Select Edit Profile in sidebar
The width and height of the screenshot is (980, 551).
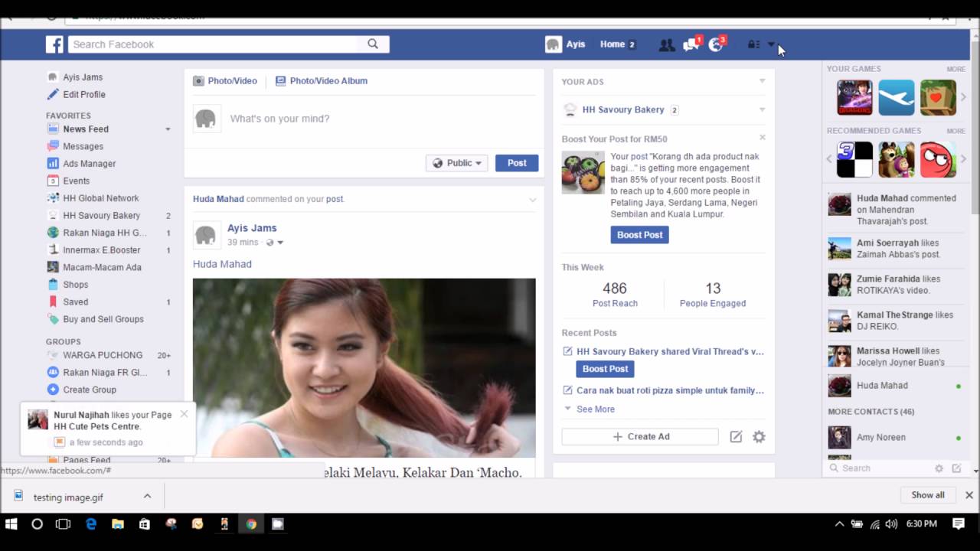click(84, 94)
